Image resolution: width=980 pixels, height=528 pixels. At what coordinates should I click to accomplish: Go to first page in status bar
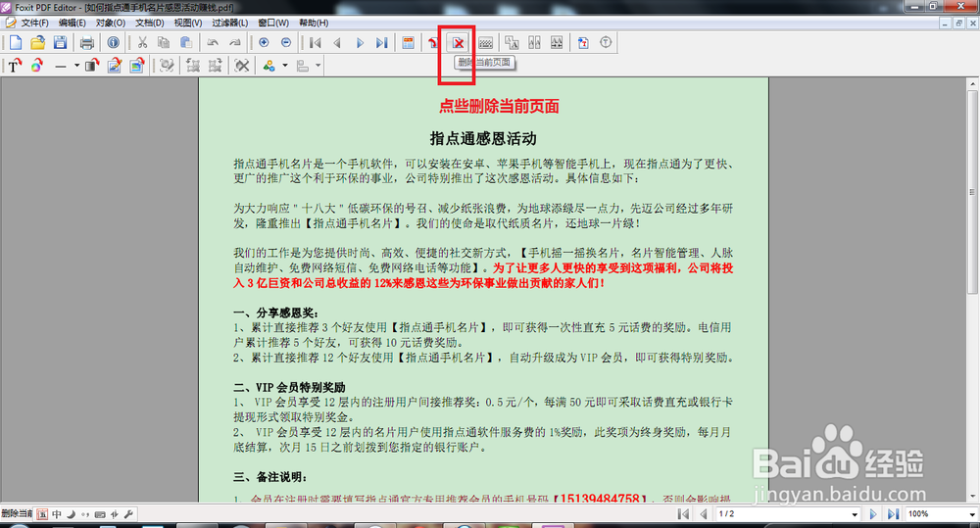683,514
